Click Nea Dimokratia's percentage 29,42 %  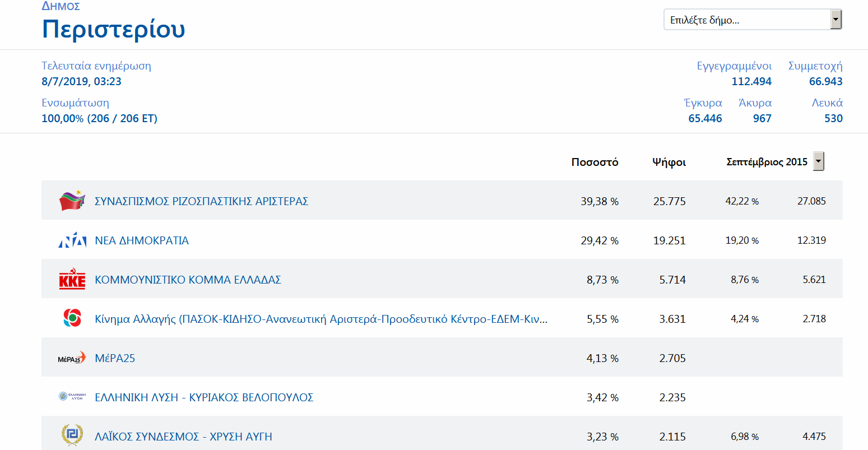[600, 240]
